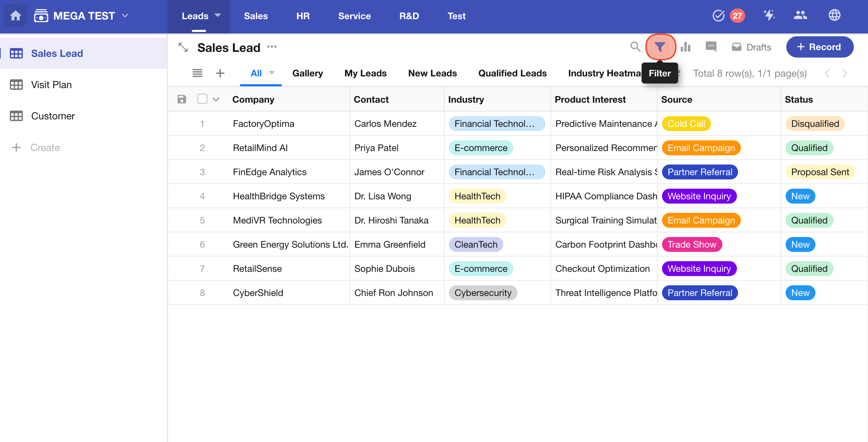
Task: Expand the All view dropdown arrow
Action: 272,73
